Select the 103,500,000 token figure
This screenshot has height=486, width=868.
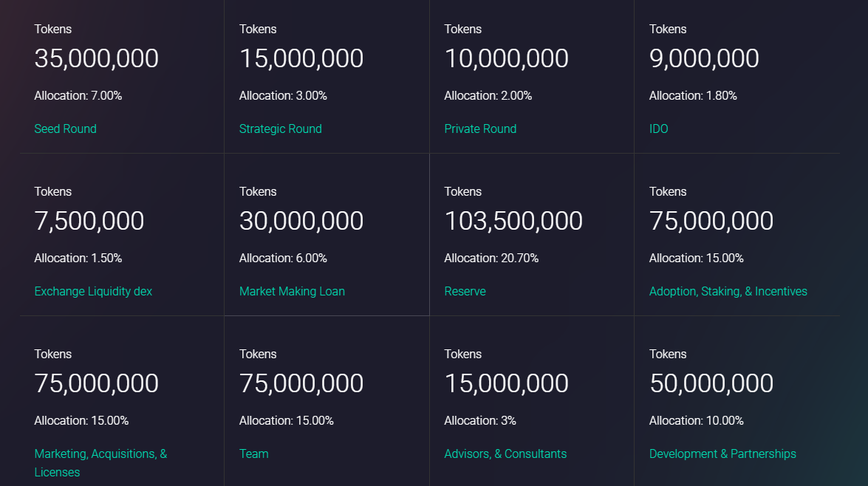tap(513, 222)
